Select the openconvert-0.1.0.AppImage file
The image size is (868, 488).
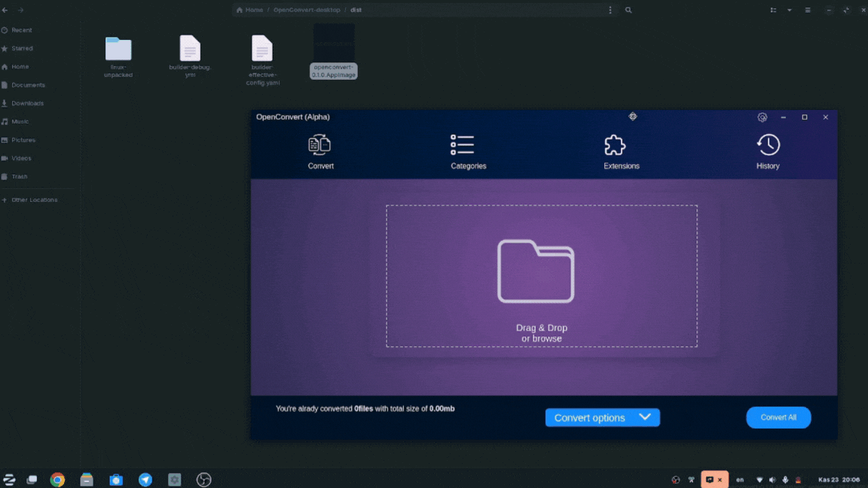tap(333, 52)
